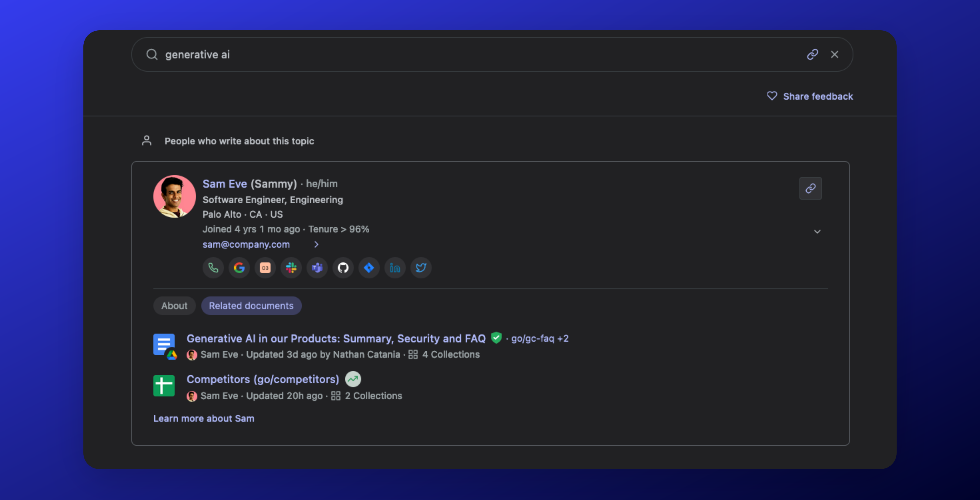Open Sam's Google profile icon
This screenshot has width=980, height=500.
(239, 268)
